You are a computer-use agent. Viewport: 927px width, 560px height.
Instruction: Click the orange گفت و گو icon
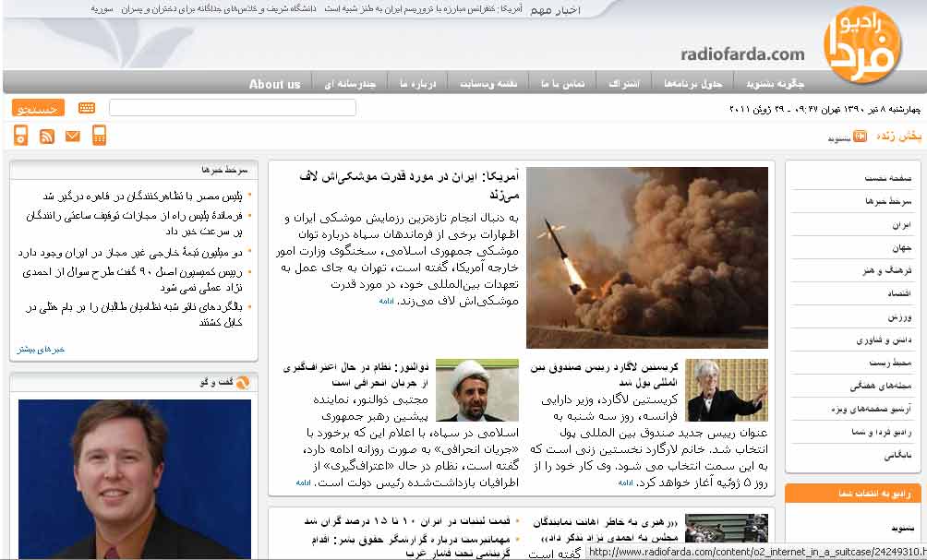[242, 382]
